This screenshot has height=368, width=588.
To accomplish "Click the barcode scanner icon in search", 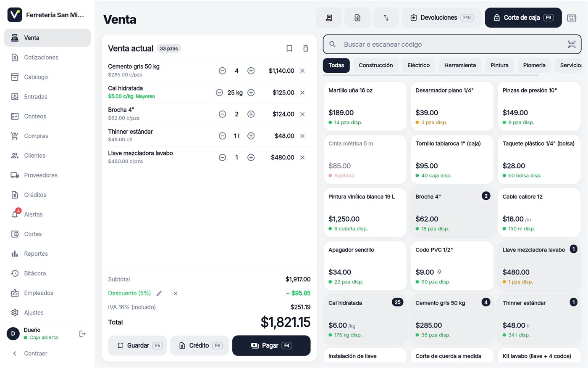I will pos(571,44).
